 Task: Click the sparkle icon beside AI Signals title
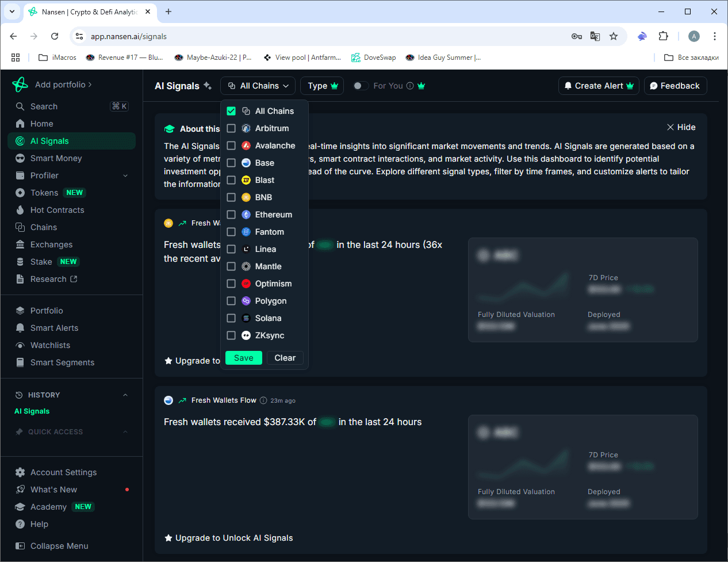tap(208, 86)
